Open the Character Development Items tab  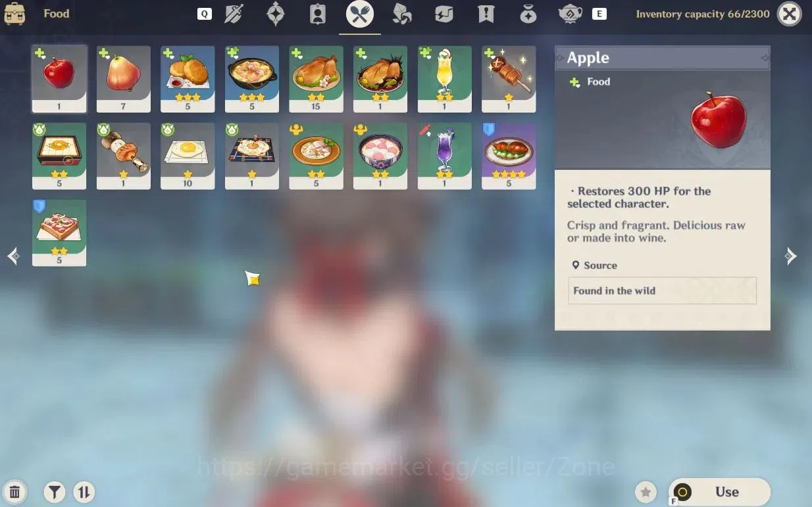click(318, 14)
